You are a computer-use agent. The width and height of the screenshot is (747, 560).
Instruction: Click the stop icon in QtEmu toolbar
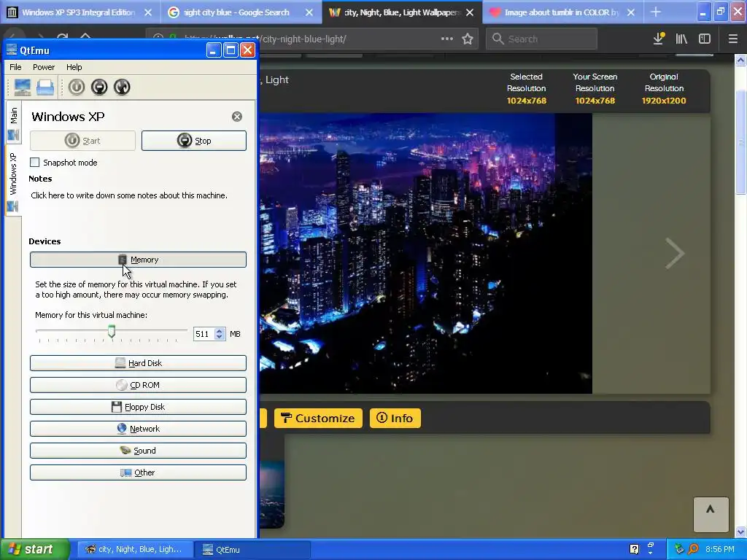point(99,87)
